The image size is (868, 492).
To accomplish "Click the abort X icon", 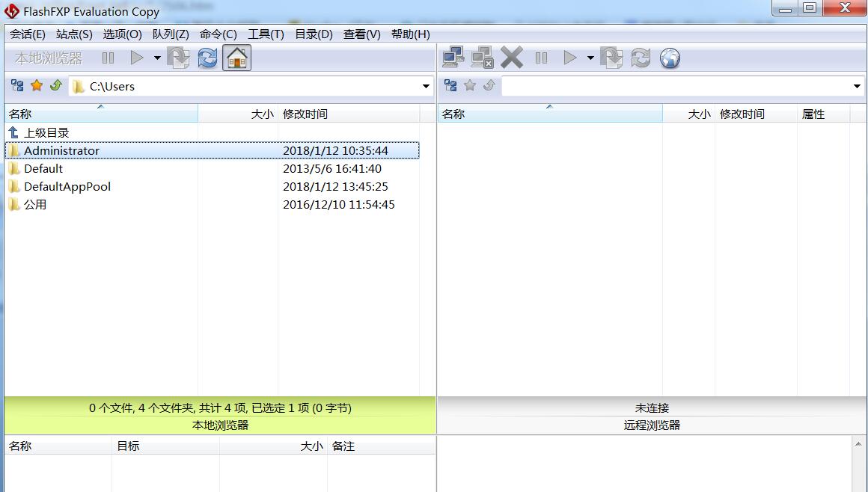I will coord(512,58).
